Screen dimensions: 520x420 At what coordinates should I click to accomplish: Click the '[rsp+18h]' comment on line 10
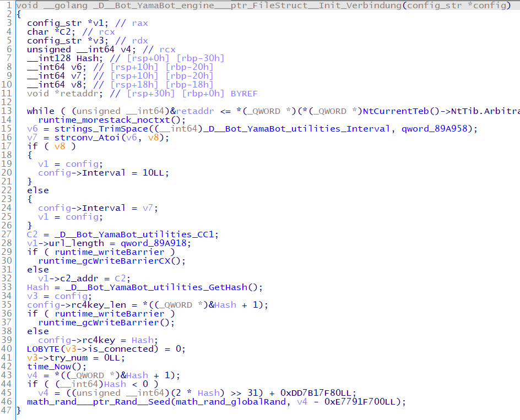(x=134, y=85)
